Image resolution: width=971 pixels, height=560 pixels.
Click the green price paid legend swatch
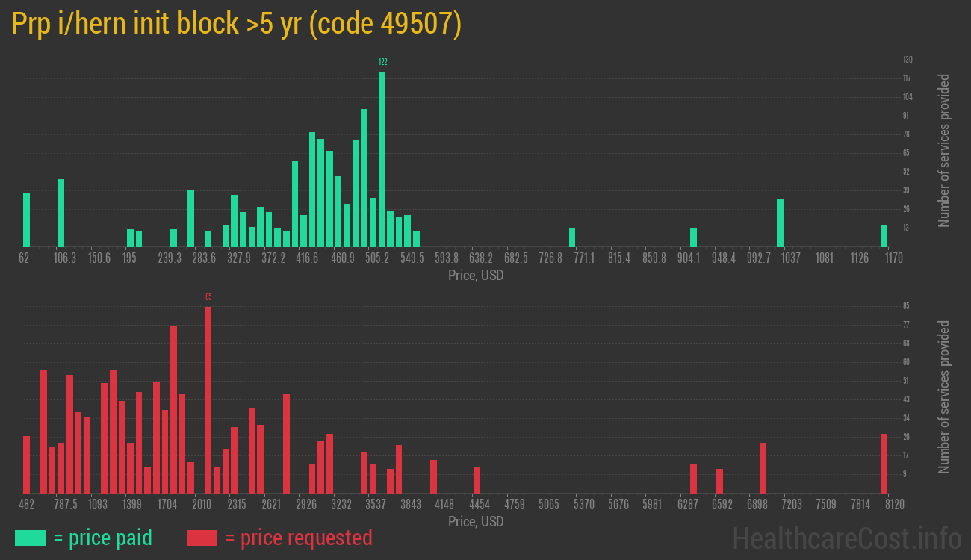tap(30, 538)
